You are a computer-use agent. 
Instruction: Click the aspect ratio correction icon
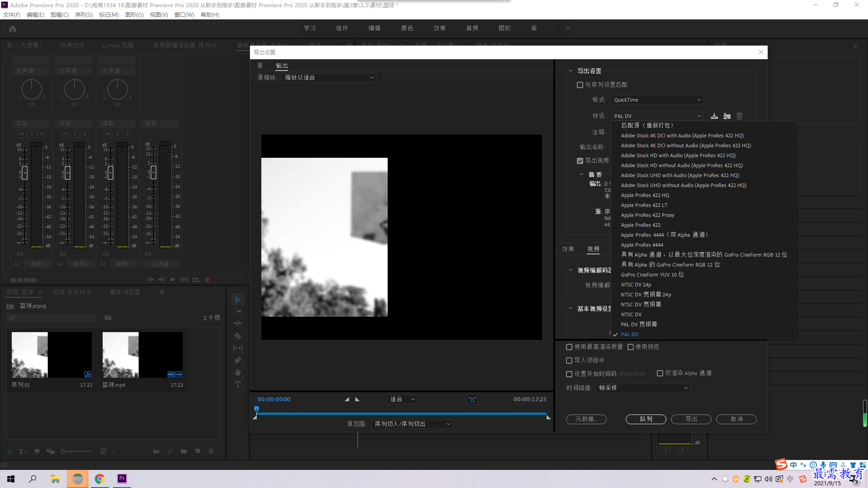tap(472, 399)
